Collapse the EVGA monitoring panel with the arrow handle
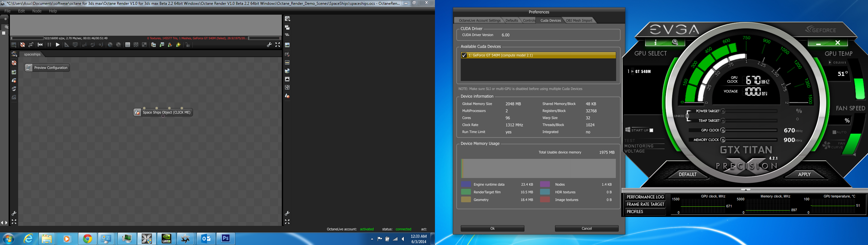 745,190
